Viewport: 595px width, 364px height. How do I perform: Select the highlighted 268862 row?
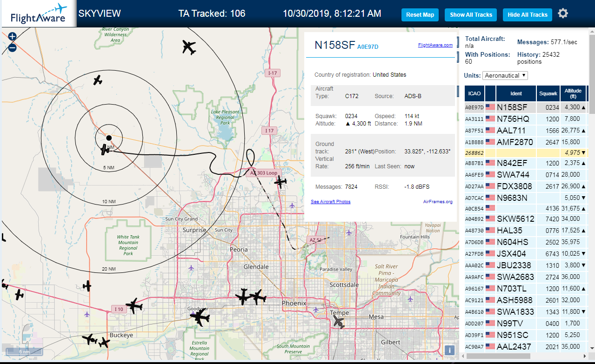(x=526, y=152)
